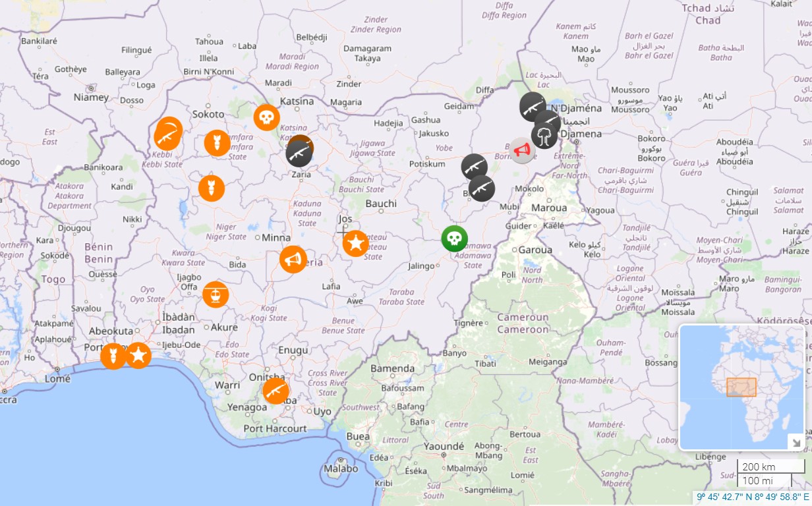The width and height of the screenshot is (812, 506).
Task: Collapse the overview minimap with arrow button
Action: (796, 443)
